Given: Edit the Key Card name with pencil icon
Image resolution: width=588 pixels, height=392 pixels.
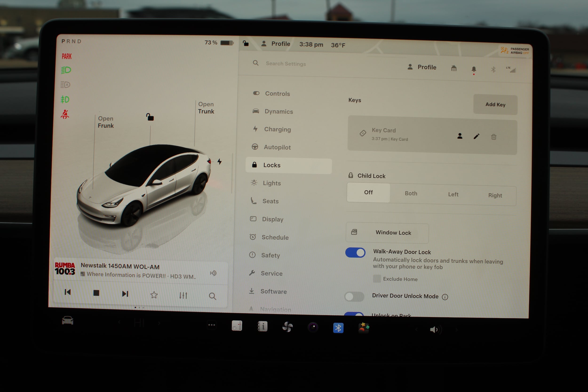Looking at the screenshot, I should (476, 136).
